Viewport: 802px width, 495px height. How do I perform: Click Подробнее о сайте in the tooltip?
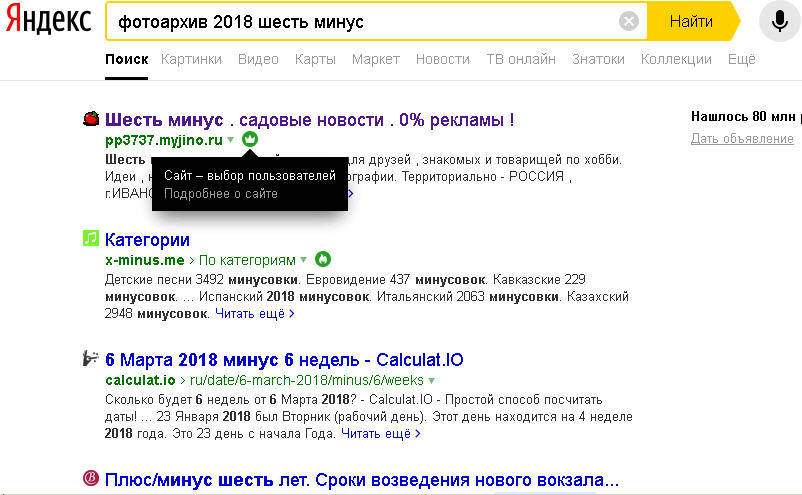[x=221, y=194]
